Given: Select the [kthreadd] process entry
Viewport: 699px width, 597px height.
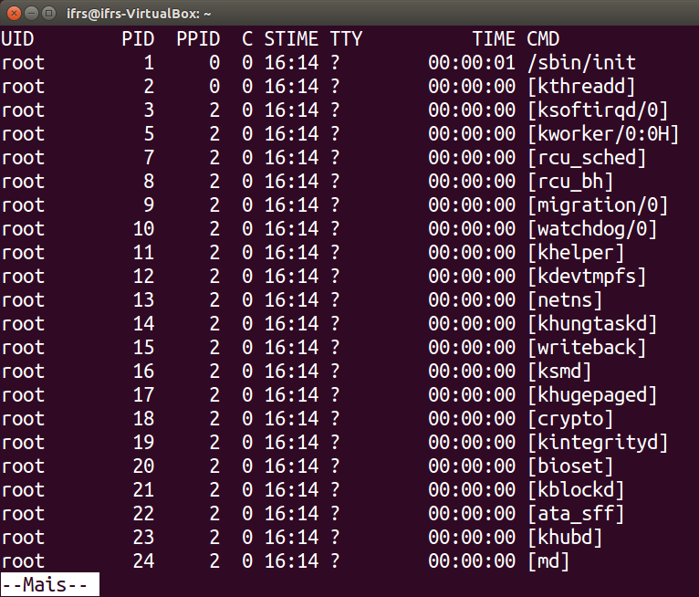Looking at the screenshot, I should pyautogui.click(x=581, y=87).
